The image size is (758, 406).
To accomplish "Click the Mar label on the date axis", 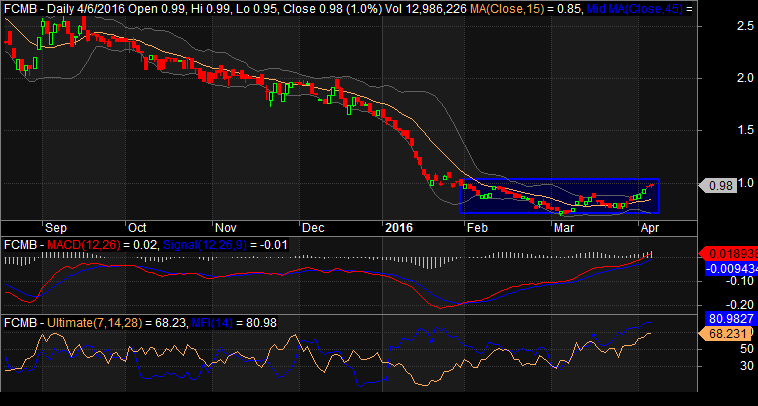I will click(565, 228).
